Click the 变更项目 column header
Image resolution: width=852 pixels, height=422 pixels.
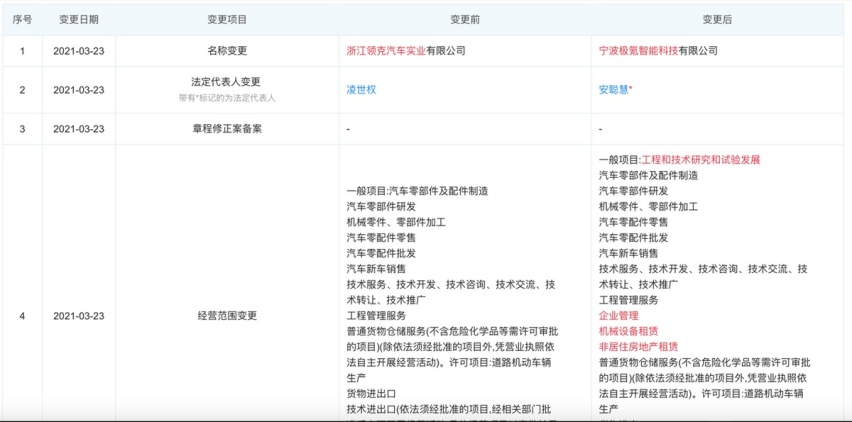pos(227,20)
